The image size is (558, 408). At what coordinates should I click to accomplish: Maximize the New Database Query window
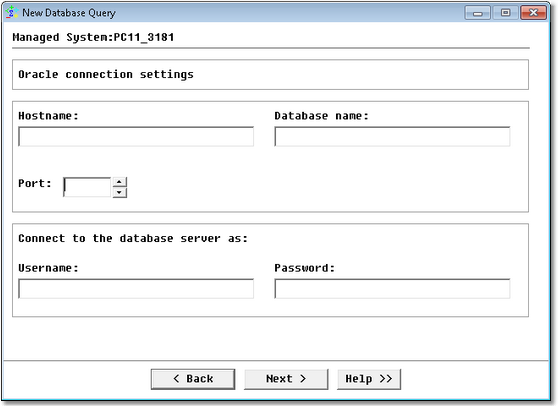tap(505, 13)
